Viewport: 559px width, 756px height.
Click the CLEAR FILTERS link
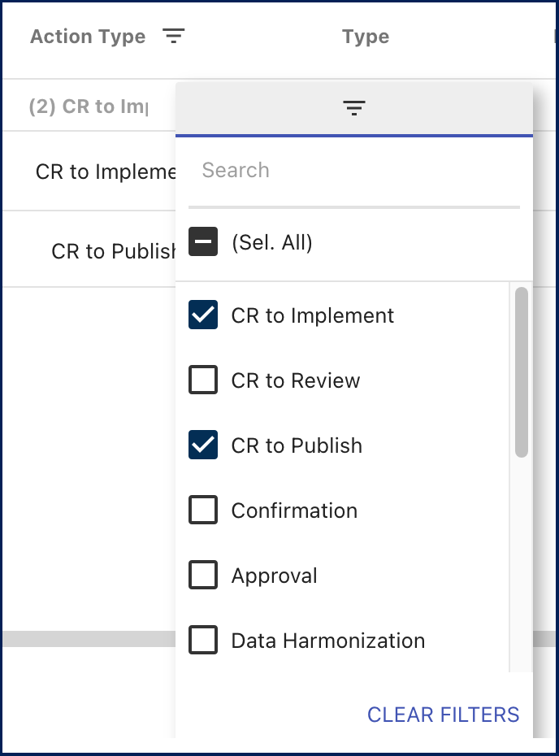point(443,715)
